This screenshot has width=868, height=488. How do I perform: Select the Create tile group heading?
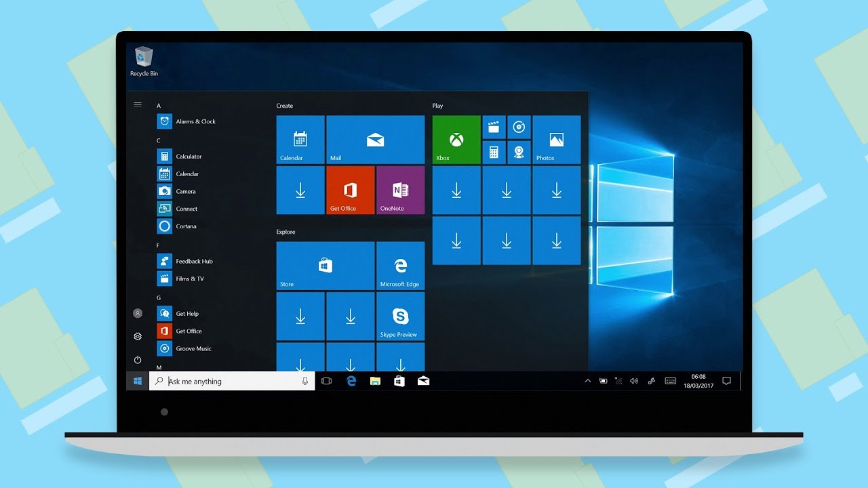pos(285,106)
